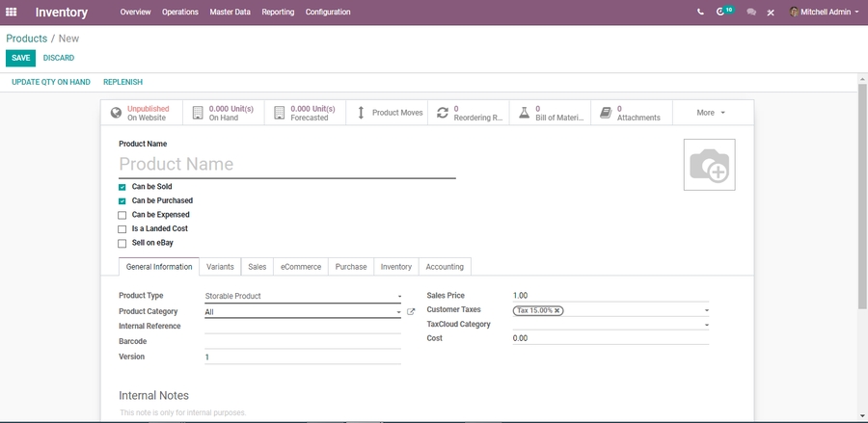Switch to the Variants tab
Screen dimensions: 868x423
tap(220, 267)
